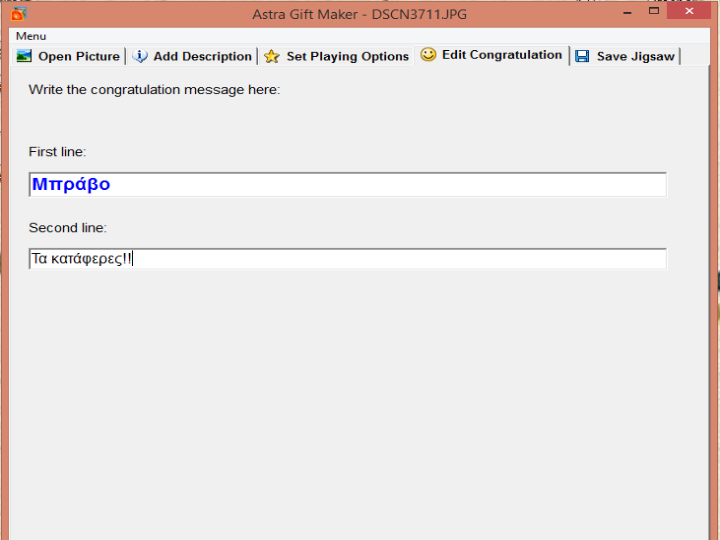Image resolution: width=720 pixels, height=540 pixels.
Task: Open the Menu in the menu bar
Action: [31, 36]
